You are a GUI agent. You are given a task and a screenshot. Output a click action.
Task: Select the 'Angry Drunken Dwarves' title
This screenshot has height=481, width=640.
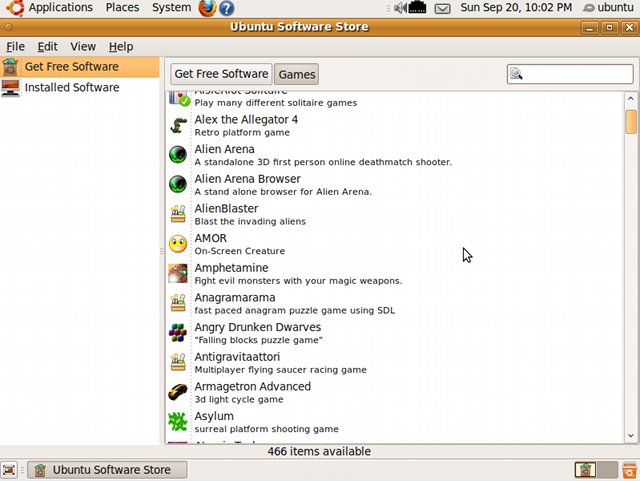[258, 327]
